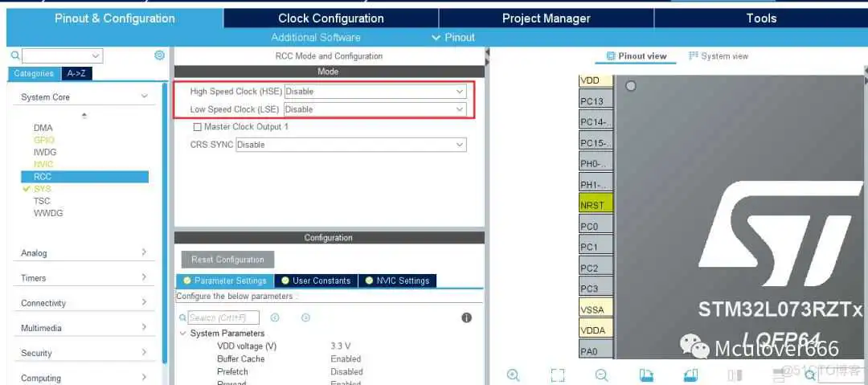Click the info icon in Configuration panel

tap(466, 317)
